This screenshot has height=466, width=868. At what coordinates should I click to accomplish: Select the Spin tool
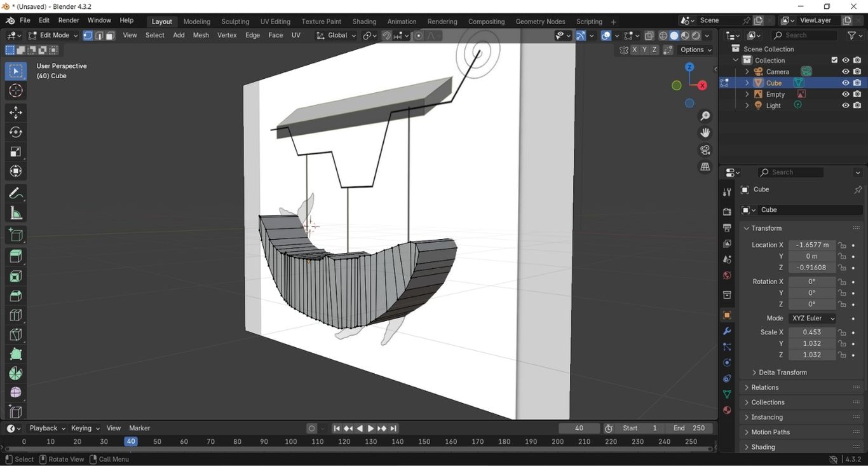point(16,374)
